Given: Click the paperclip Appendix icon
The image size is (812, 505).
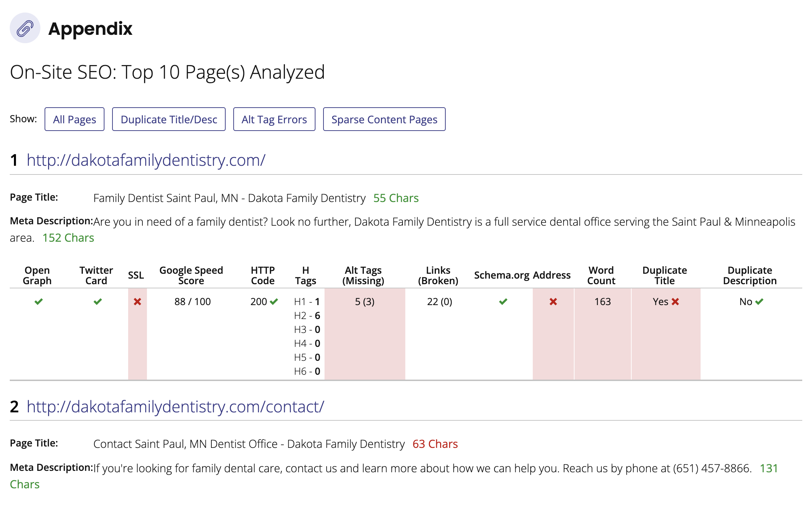Looking at the screenshot, I should (x=25, y=28).
